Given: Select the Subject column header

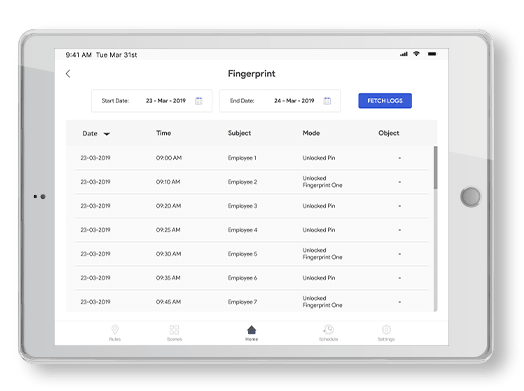Looking at the screenshot, I should tap(239, 133).
